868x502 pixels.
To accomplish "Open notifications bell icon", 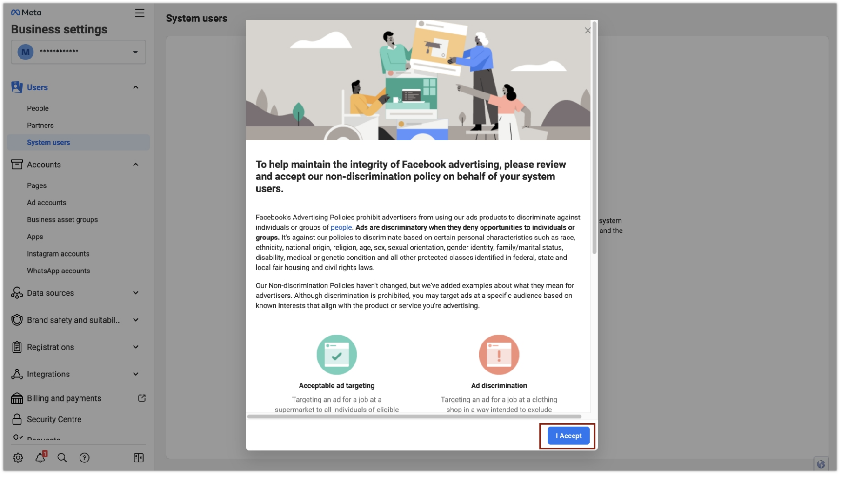I will click(x=40, y=457).
